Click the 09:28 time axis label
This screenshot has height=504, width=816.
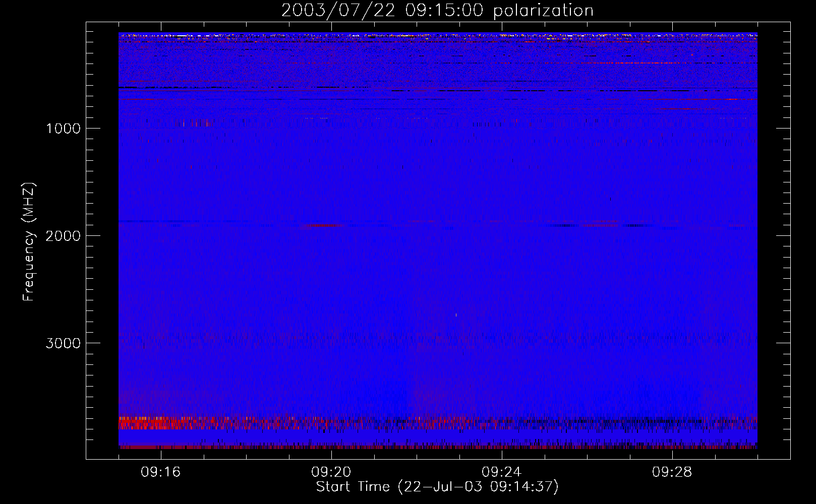672,472
